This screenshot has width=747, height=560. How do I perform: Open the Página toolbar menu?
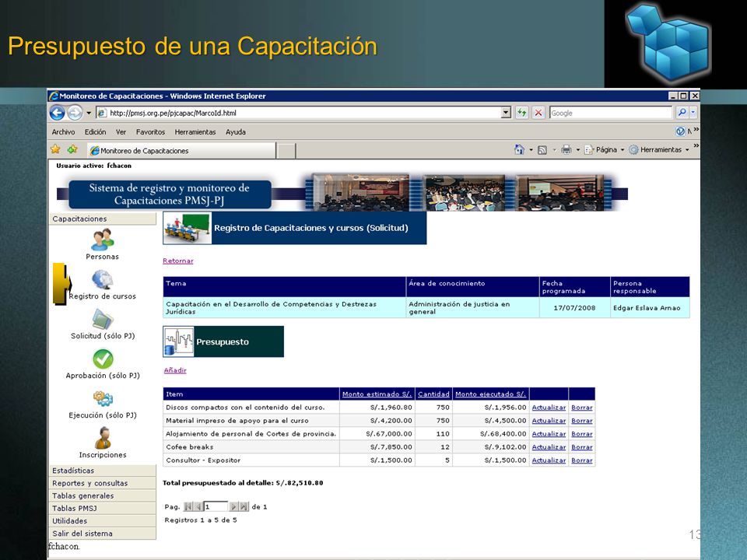click(x=604, y=149)
